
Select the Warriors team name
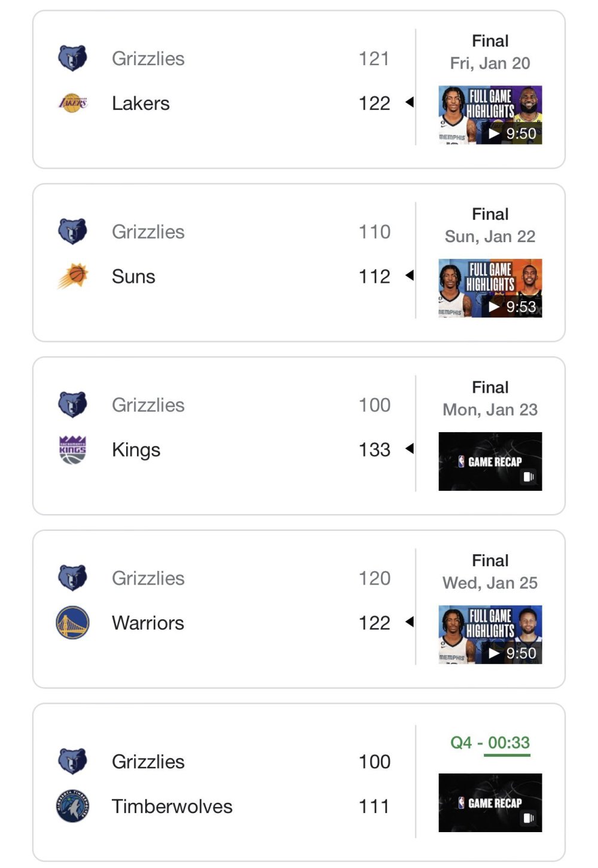[148, 623]
